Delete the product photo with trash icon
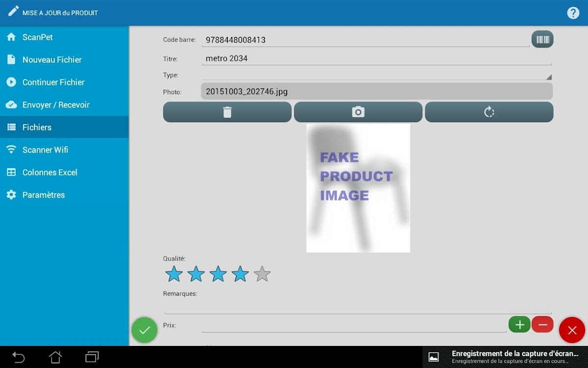Screen dimensions: 588x368 click(x=227, y=112)
